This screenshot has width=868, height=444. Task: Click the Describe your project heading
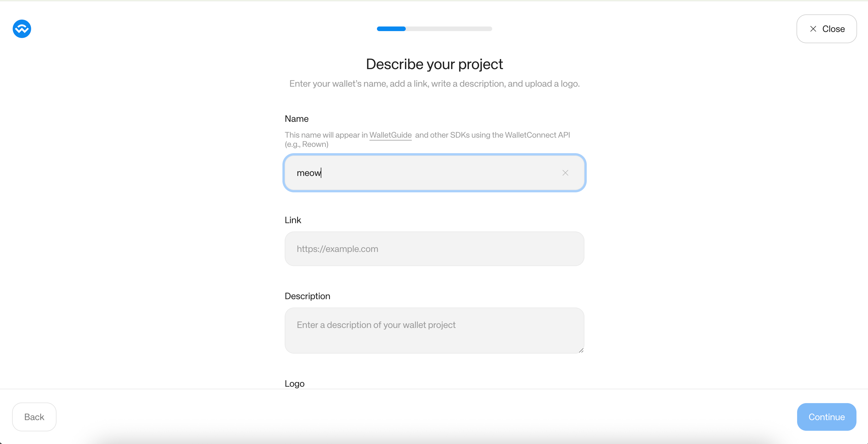coord(434,64)
